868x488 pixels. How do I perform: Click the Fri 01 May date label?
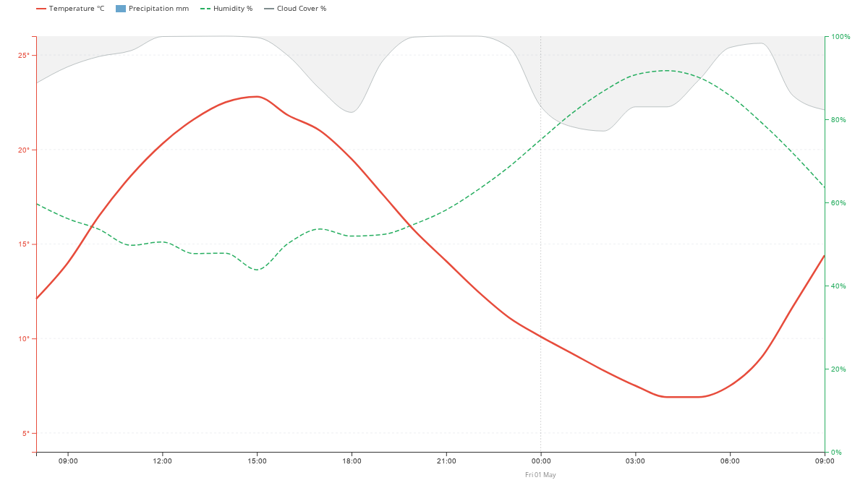click(541, 475)
